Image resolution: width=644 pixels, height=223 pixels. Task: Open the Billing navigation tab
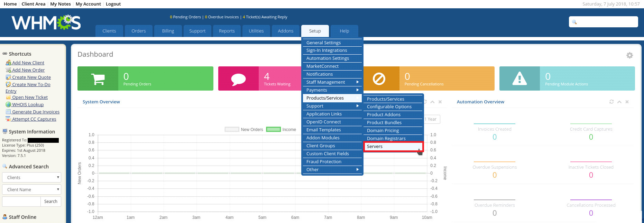(x=168, y=31)
